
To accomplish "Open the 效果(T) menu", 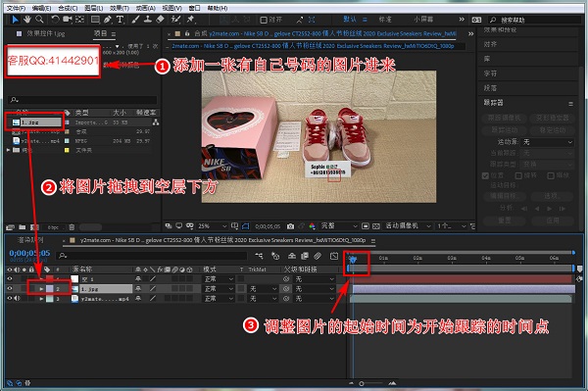I will tap(120, 8).
